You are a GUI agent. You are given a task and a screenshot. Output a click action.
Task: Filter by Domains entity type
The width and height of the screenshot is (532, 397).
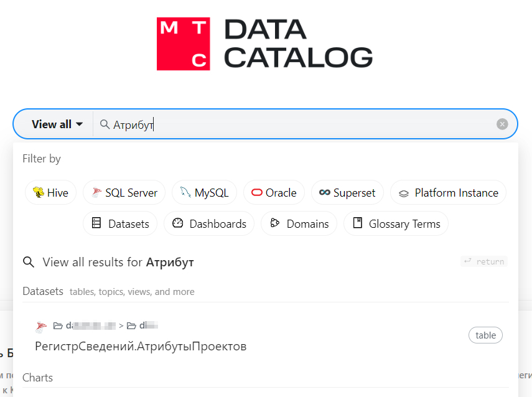pos(299,224)
